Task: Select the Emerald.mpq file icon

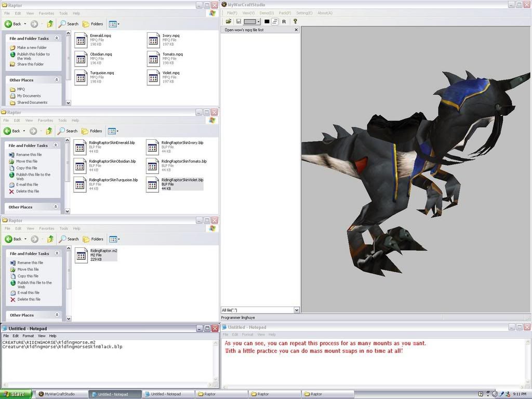Action: point(81,41)
